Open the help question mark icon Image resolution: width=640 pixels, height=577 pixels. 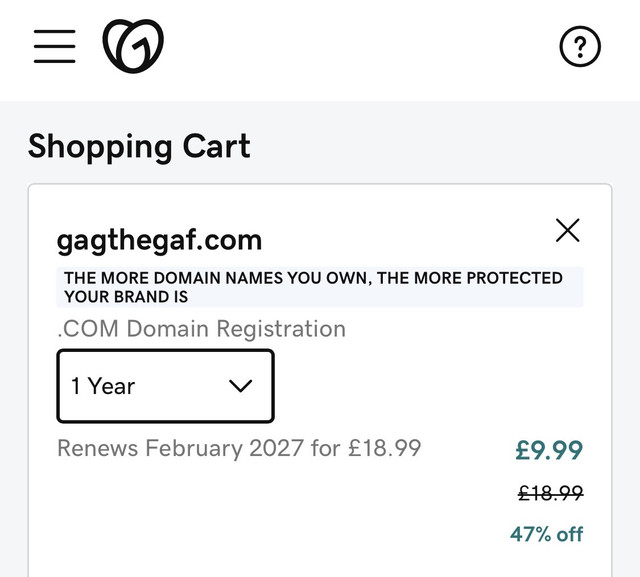click(x=580, y=46)
